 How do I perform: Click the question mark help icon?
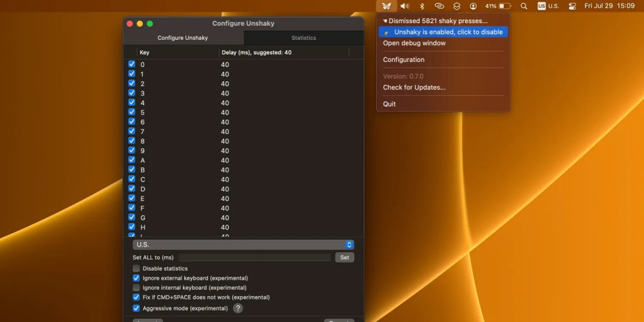238,308
